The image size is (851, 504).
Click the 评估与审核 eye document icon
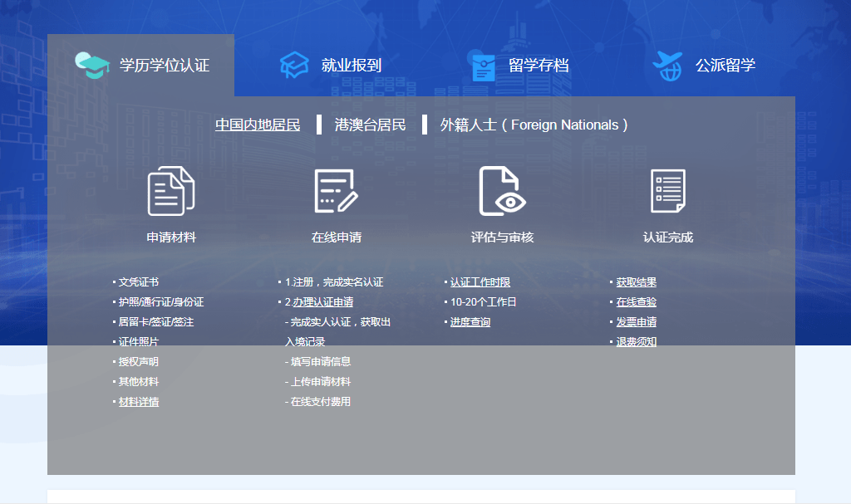pos(502,191)
